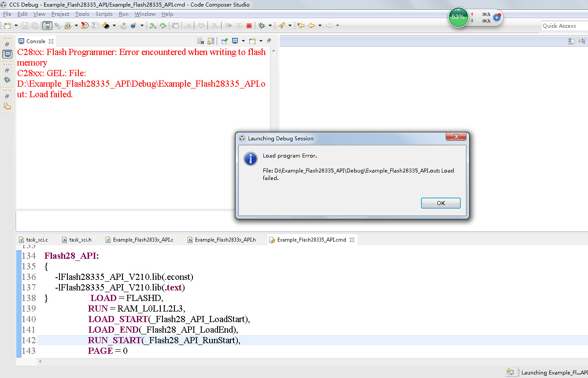Click the Open Console icon

(x=252, y=41)
